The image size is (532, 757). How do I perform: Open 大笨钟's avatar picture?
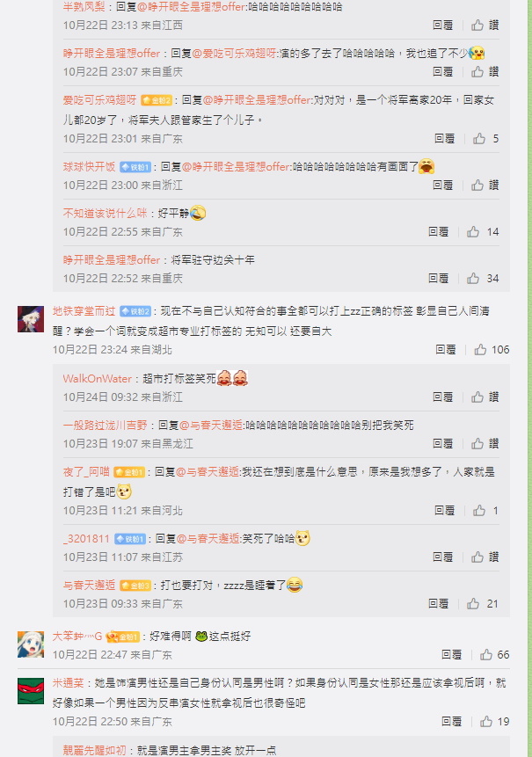pos(31,644)
